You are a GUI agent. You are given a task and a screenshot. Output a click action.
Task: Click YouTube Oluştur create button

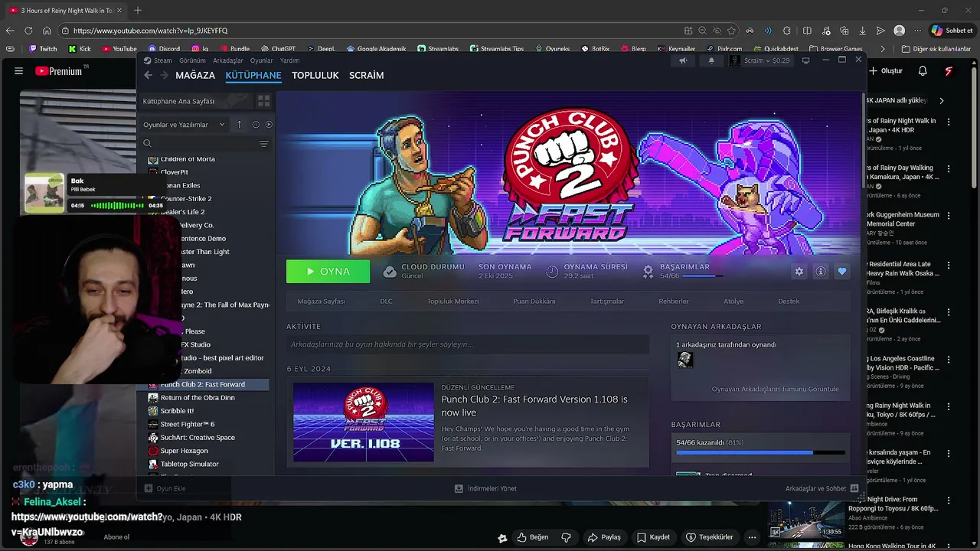[x=886, y=71]
